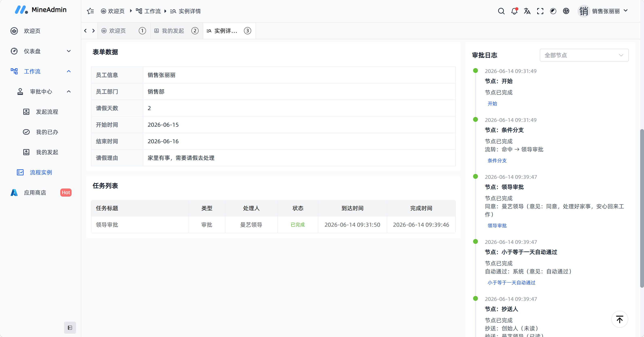Click the 曼艺领导 handler cell
Image resolution: width=644 pixels, height=337 pixels.
click(x=251, y=225)
